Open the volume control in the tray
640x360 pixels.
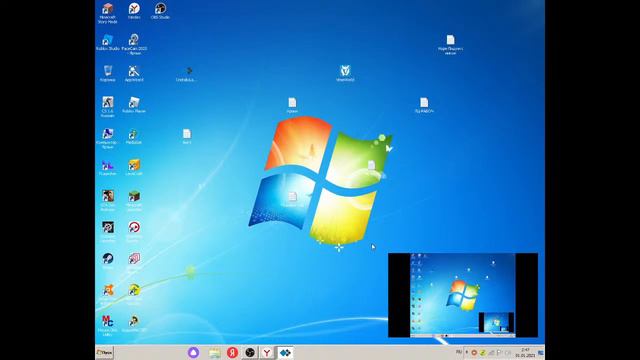508,352
